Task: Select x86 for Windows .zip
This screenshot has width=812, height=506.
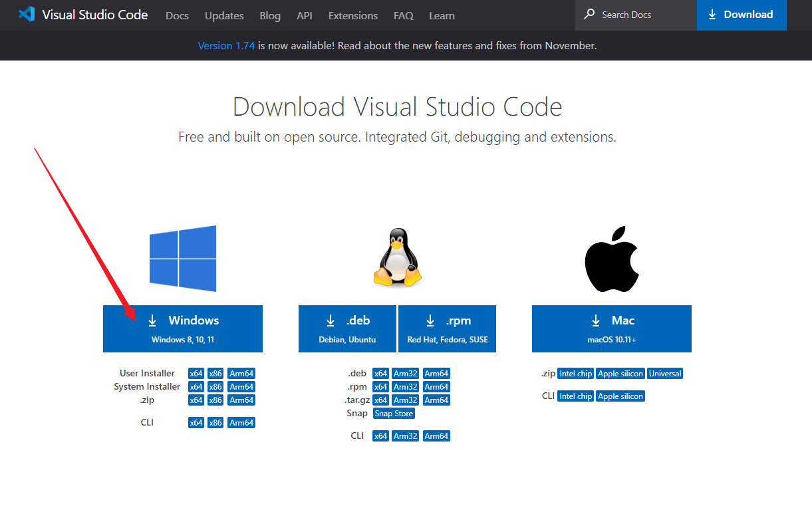Action: click(x=215, y=400)
